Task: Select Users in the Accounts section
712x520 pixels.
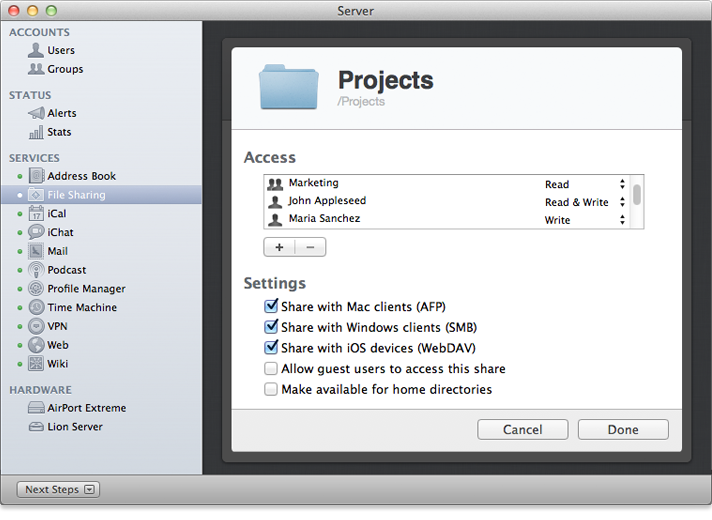Action: (61, 50)
